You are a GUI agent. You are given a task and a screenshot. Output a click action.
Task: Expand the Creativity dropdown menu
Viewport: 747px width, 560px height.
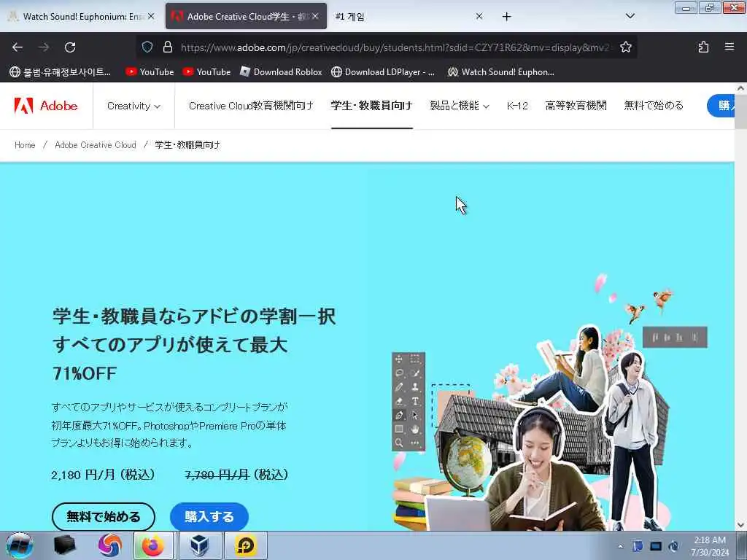[133, 106]
